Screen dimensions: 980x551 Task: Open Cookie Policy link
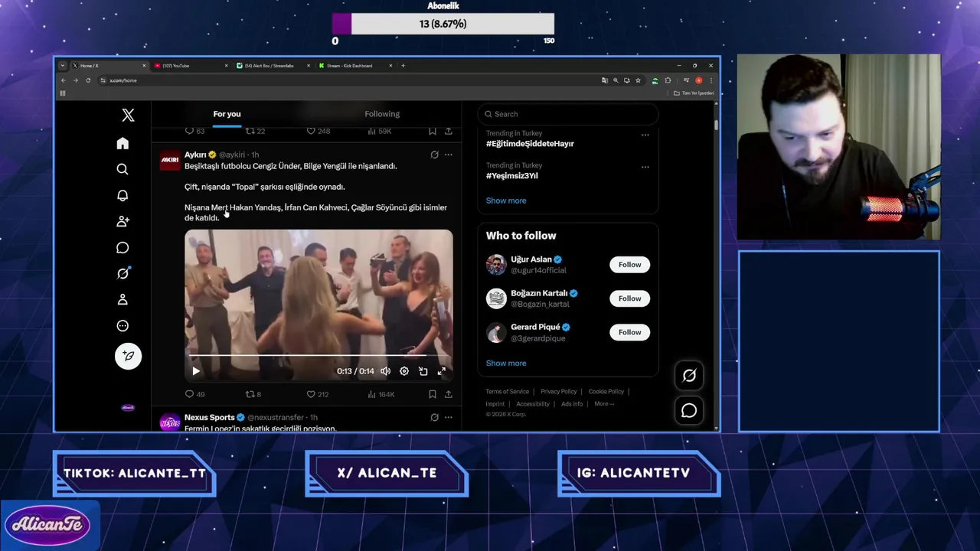(x=606, y=392)
